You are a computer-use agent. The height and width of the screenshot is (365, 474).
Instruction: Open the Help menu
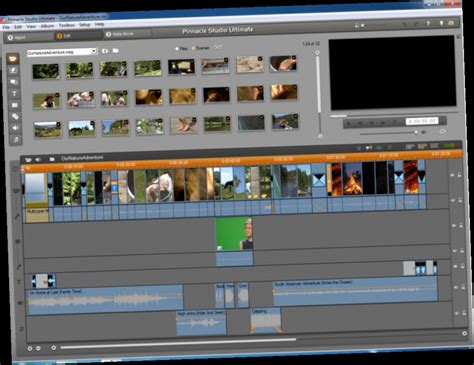pos(99,24)
